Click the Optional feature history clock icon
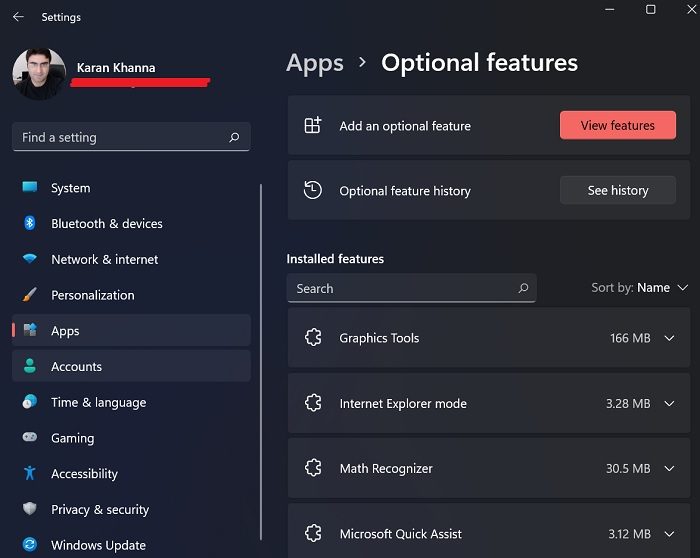The height and width of the screenshot is (558, 700). point(313,190)
